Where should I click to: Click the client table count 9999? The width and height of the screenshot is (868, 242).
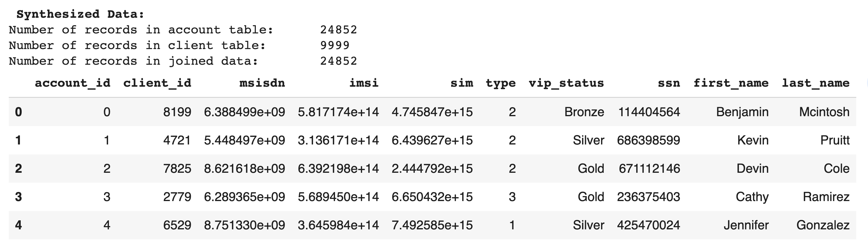point(335,45)
